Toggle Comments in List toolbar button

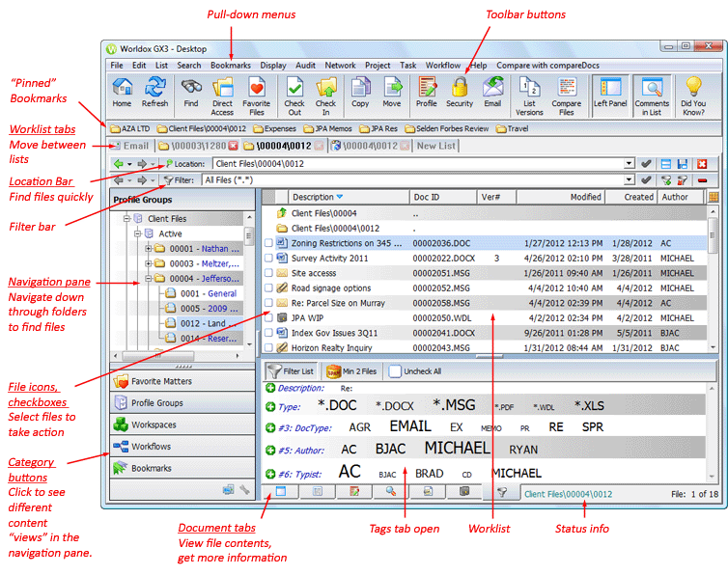click(652, 96)
